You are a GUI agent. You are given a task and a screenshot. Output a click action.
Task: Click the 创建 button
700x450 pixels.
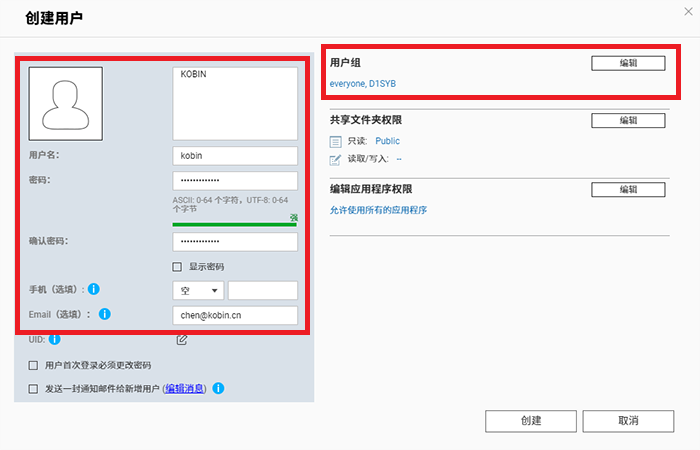pos(531,421)
